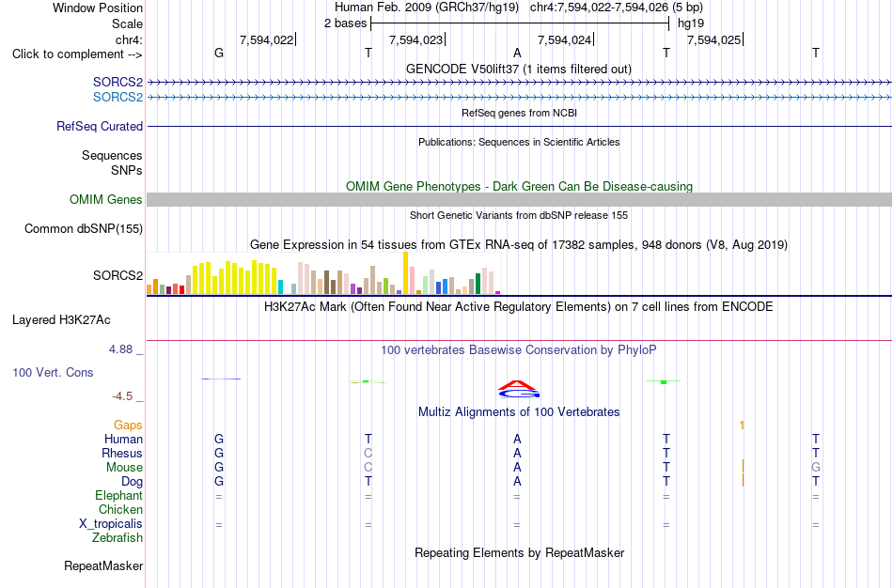Click the tallest gold bar in GTEx chart
893x588 pixels.
[x=405, y=272]
